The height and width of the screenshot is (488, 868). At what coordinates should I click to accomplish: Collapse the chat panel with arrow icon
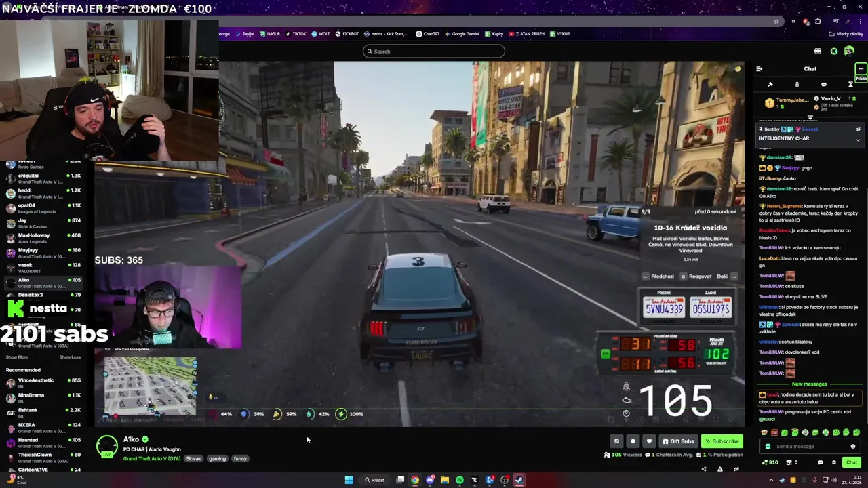coord(759,69)
